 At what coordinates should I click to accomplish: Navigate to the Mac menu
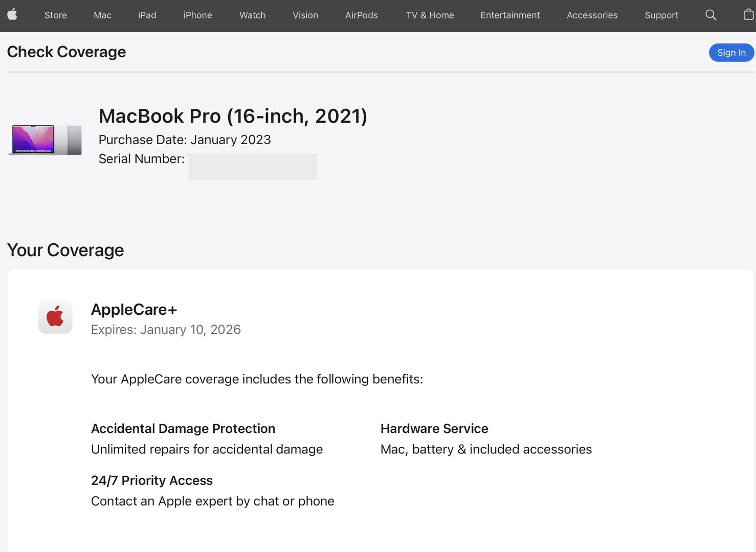102,15
